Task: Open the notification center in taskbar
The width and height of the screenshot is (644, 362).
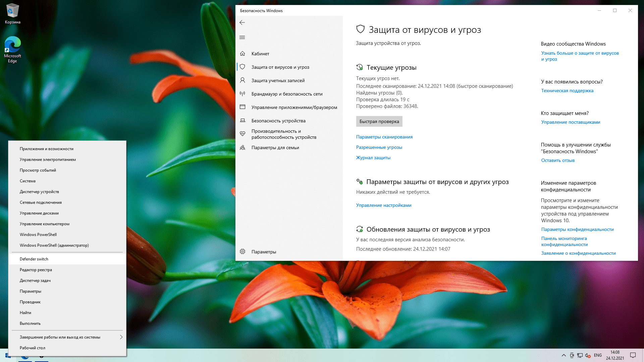Action: tap(633, 355)
